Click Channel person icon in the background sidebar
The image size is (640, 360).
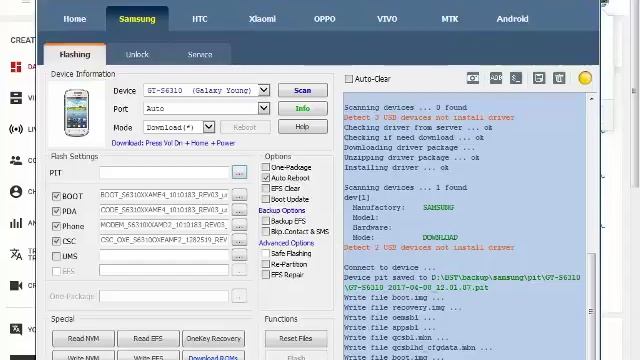point(16,191)
